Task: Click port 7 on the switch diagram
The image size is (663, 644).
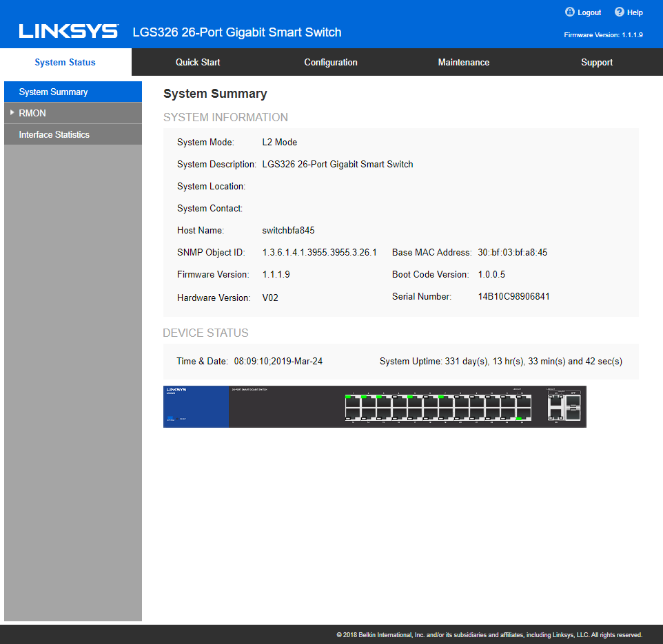Action: pos(445,402)
